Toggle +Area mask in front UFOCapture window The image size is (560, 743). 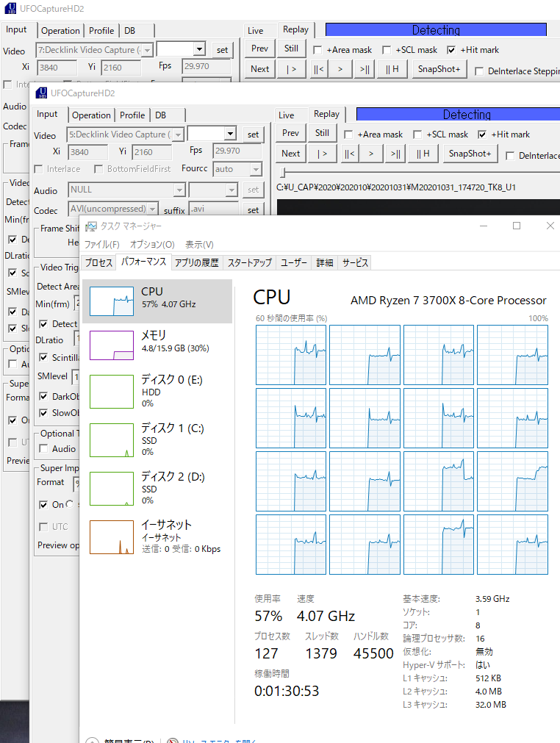point(348,134)
